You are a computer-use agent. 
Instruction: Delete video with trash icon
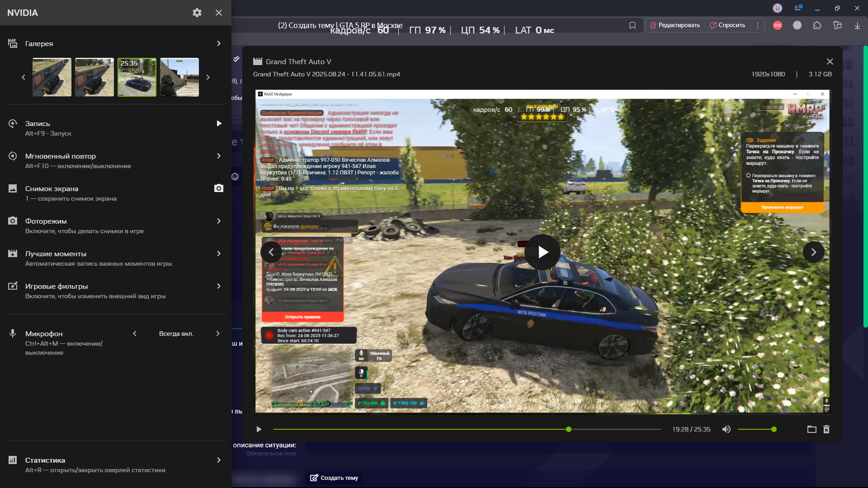(x=826, y=429)
